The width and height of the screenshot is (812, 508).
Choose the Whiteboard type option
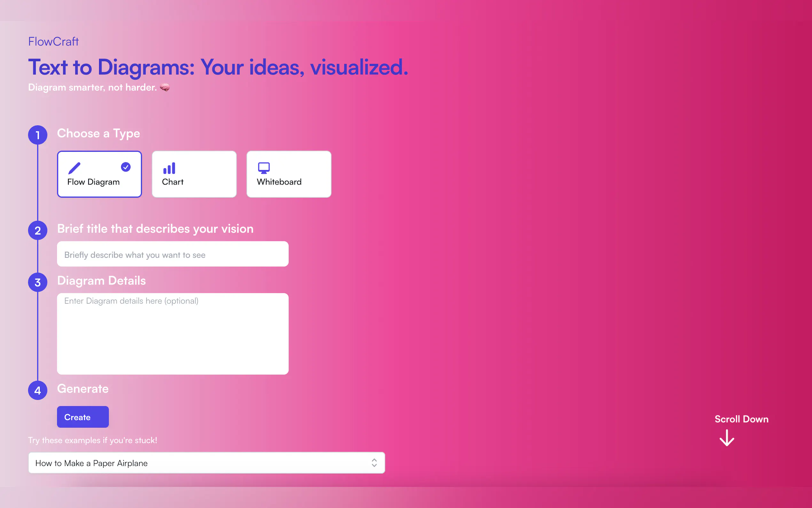tap(289, 174)
